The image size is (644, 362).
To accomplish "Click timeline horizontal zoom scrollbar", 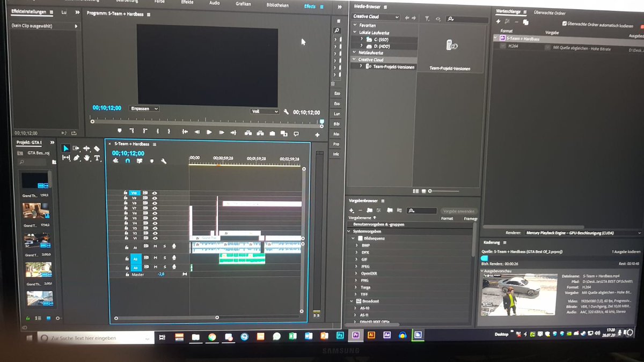I will coord(165,317).
